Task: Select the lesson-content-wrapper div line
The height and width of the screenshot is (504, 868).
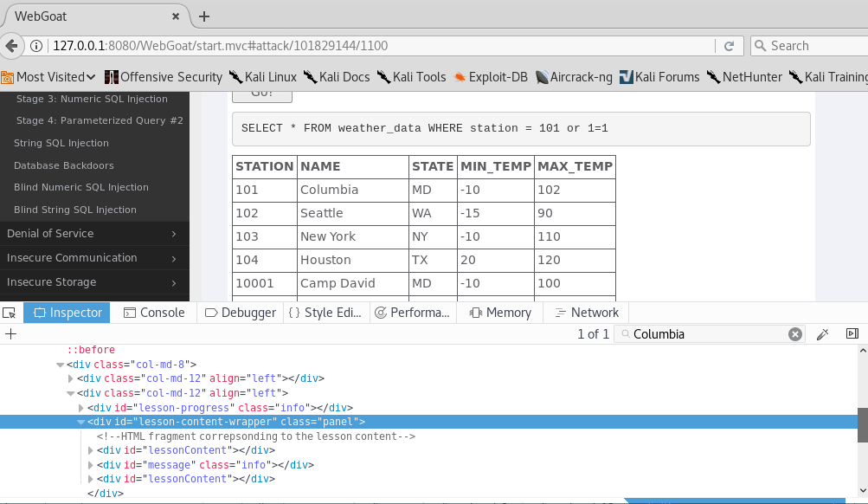Action: tap(428, 422)
